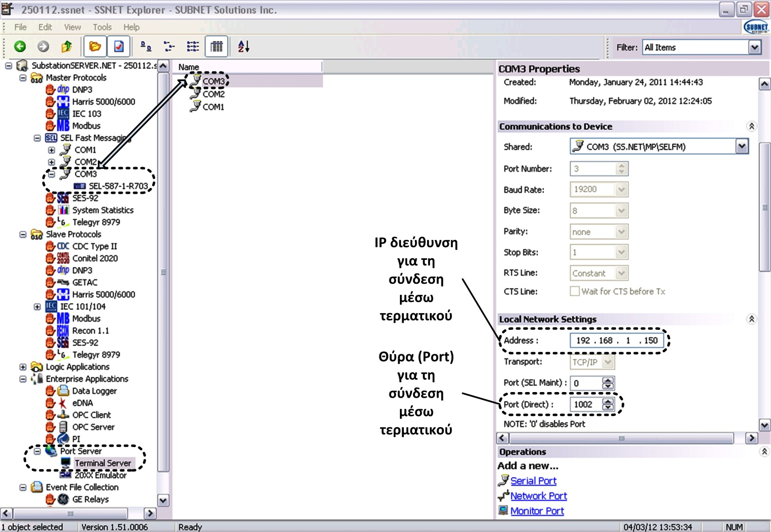Toggle Wait for CTS before Tx checkbox
771x532 pixels.
pos(575,291)
